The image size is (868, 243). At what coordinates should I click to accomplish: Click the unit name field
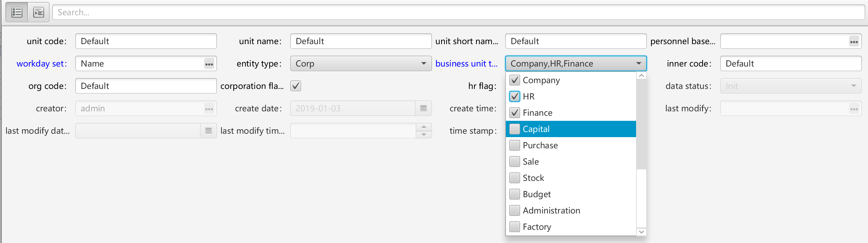coord(361,41)
